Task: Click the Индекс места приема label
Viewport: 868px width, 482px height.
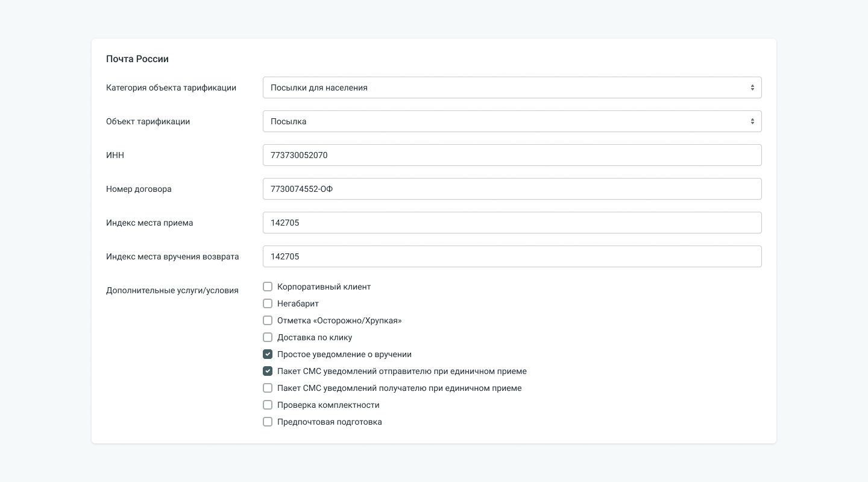Action: tap(149, 223)
